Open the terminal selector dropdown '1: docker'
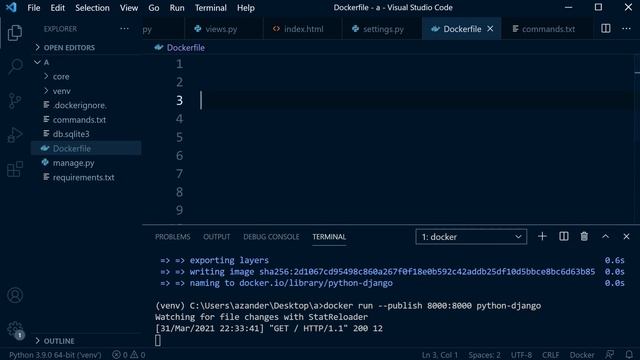 [x=471, y=237]
